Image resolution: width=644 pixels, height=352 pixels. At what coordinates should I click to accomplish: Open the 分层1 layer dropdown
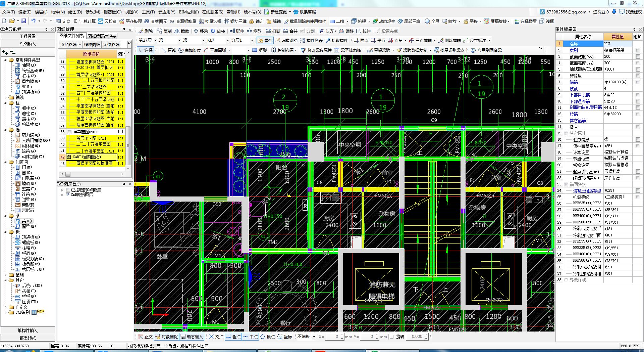252,40
